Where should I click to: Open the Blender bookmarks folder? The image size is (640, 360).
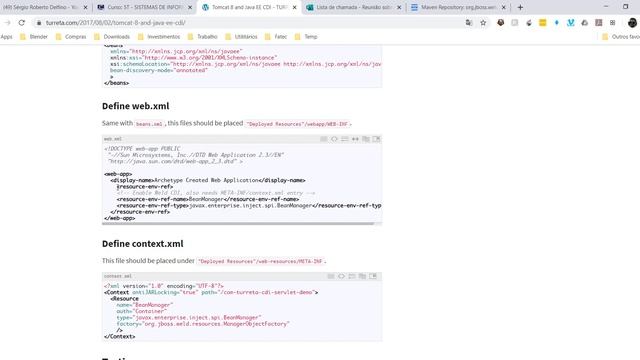click(34, 37)
